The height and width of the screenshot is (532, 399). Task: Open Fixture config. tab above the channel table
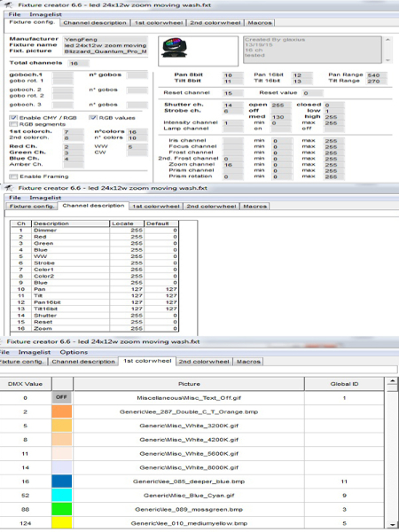tap(32, 206)
